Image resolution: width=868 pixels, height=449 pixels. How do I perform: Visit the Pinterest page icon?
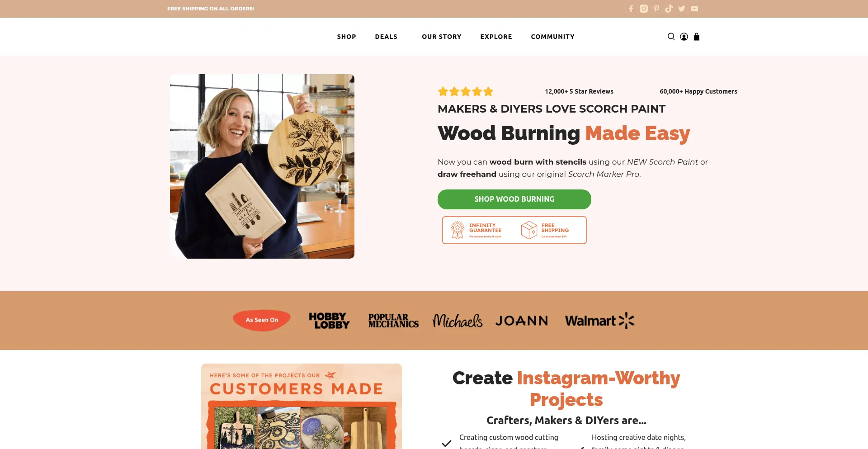pos(656,9)
